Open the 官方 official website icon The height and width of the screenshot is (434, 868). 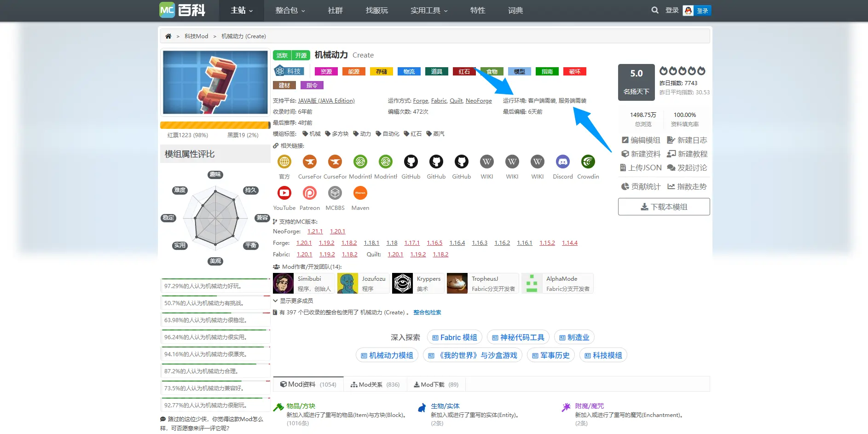[x=284, y=162]
